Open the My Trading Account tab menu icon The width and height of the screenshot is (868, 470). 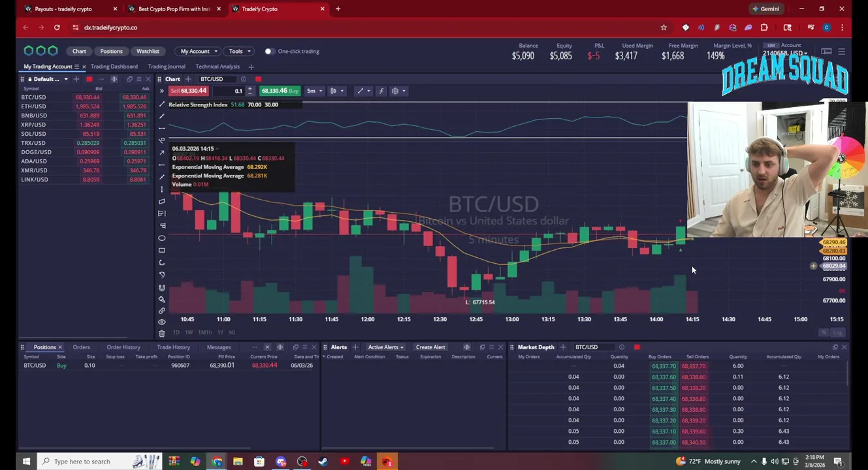point(76,67)
